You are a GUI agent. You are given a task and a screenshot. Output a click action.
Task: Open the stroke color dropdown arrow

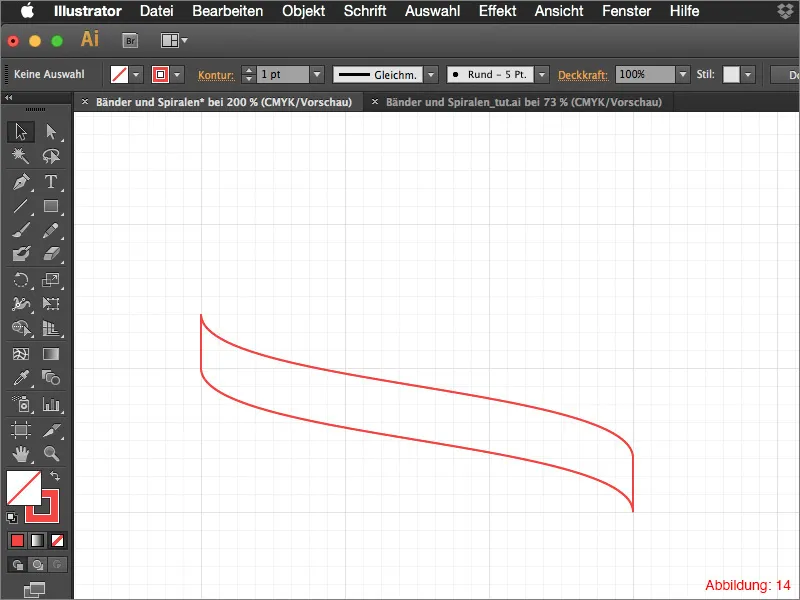point(177,74)
